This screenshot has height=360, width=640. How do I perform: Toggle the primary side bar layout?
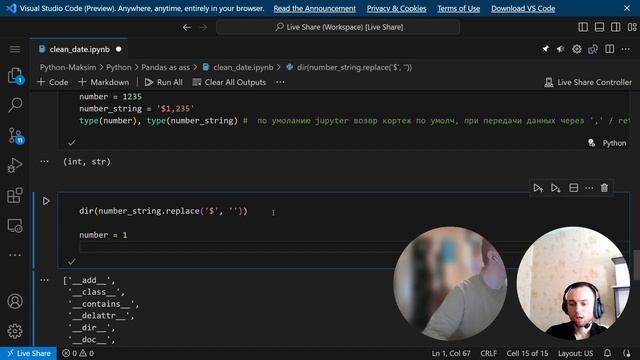pos(583,27)
